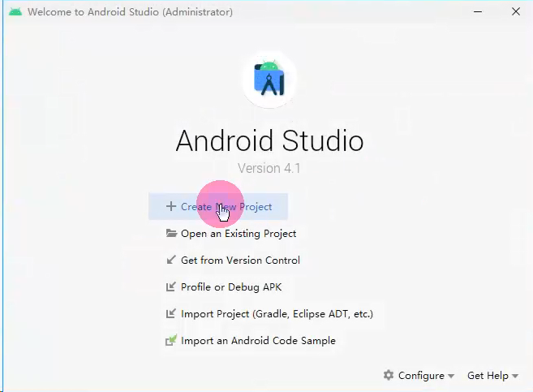Click the Android Studio logo in the center

pos(269,79)
